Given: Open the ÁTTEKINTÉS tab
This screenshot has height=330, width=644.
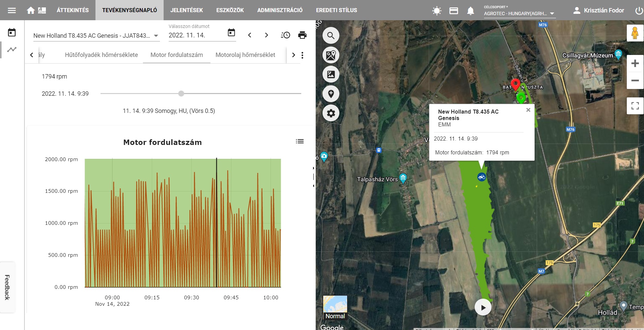Looking at the screenshot, I should (x=73, y=10).
